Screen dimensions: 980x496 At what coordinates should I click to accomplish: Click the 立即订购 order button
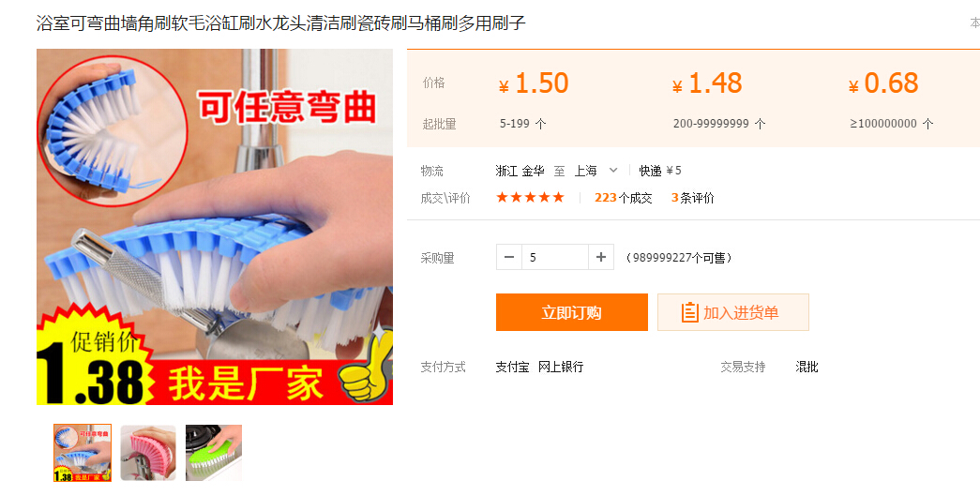coord(572,312)
